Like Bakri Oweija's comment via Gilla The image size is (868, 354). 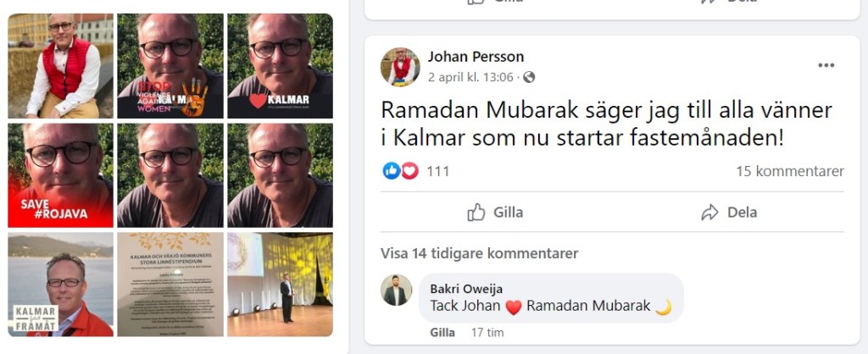(442, 333)
